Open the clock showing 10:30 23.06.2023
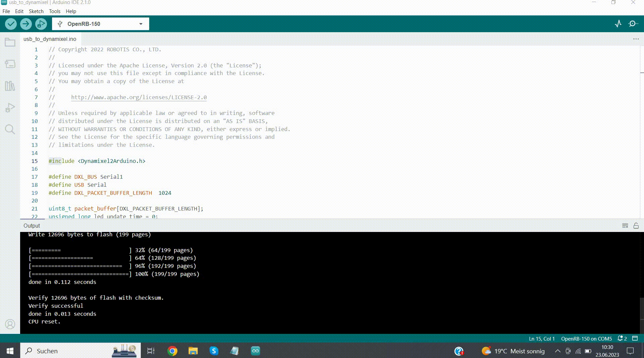644x358 pixels. [x=607, y=351]
